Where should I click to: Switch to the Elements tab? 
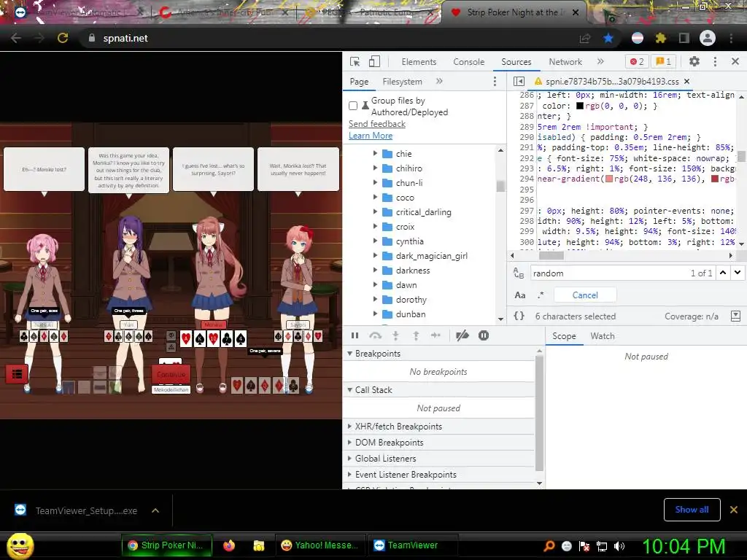click(419, 62)
